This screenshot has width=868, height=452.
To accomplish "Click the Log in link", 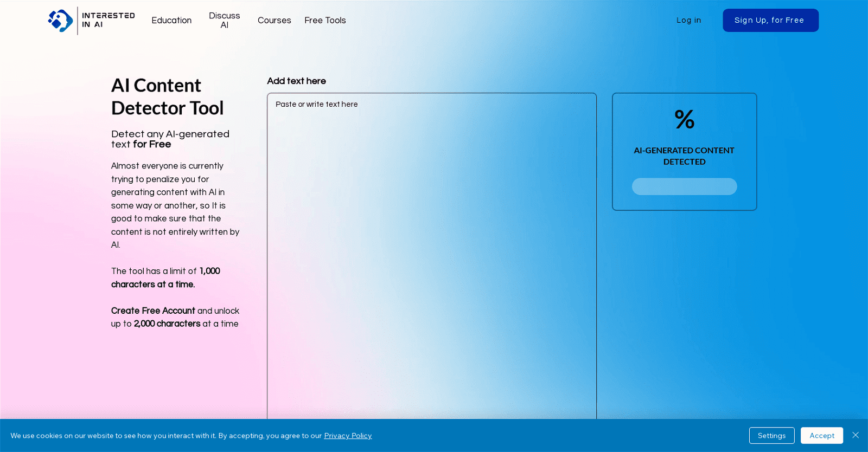I will (x=688, y=21).
